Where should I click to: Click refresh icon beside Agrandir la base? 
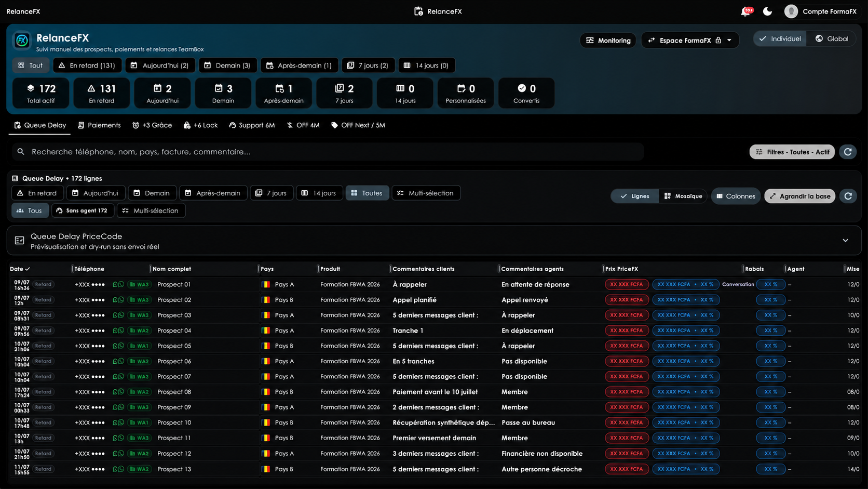(848, 196)
